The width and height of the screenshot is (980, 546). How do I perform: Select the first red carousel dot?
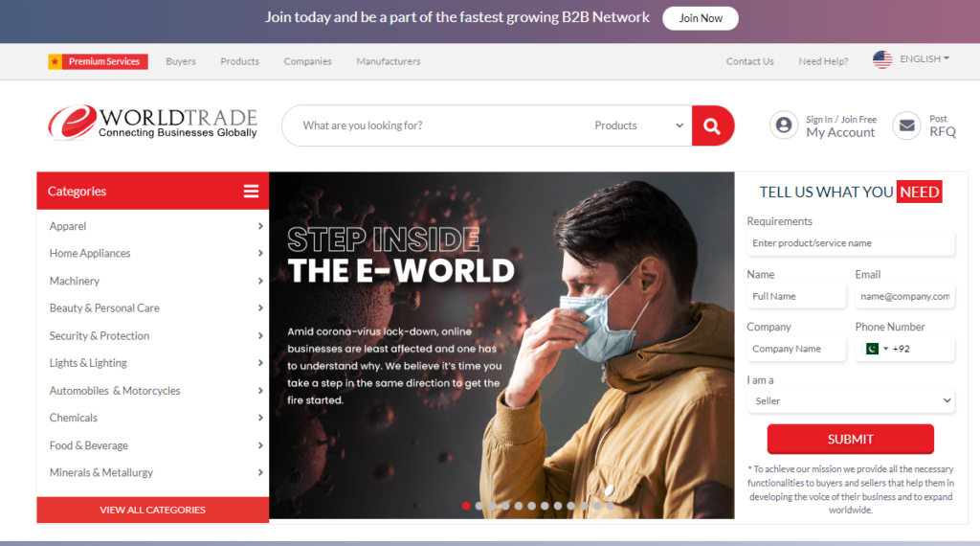click(x=466, y=505)
